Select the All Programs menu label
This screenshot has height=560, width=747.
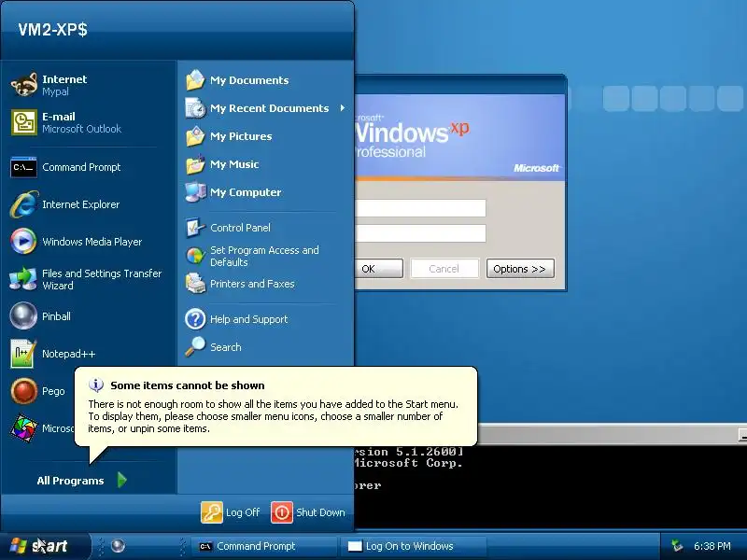coord(70,481)
